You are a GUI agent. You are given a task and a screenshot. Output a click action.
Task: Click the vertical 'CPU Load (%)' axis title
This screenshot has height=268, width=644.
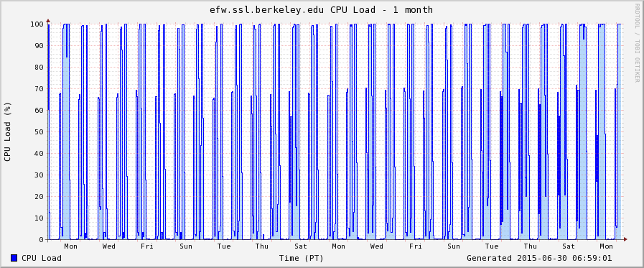(8, 131)
